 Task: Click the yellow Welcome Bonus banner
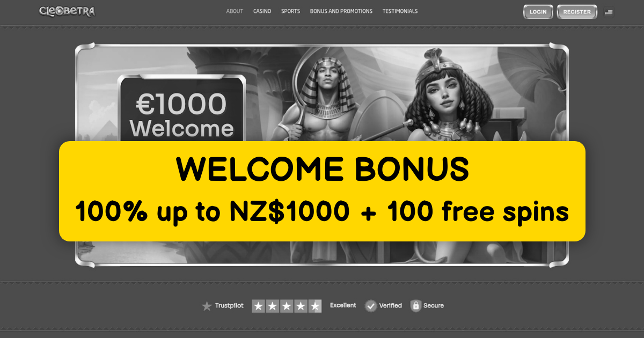click(x=322, y=191)
